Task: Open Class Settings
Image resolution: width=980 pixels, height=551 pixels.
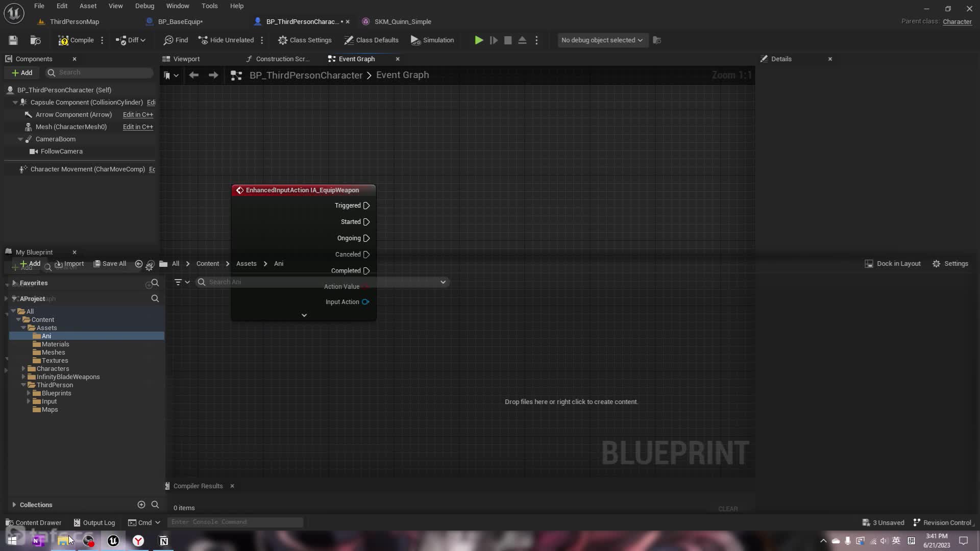Action: point(305,40)
